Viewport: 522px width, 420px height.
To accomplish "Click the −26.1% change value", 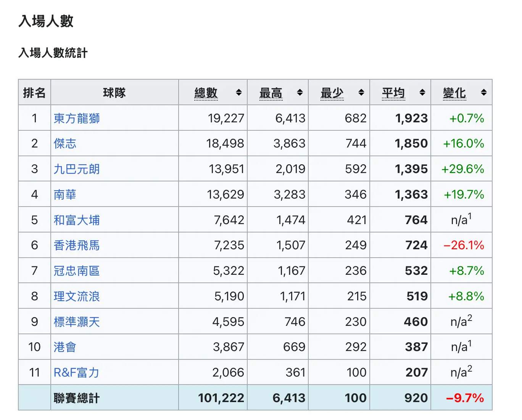I will point(464,245).
